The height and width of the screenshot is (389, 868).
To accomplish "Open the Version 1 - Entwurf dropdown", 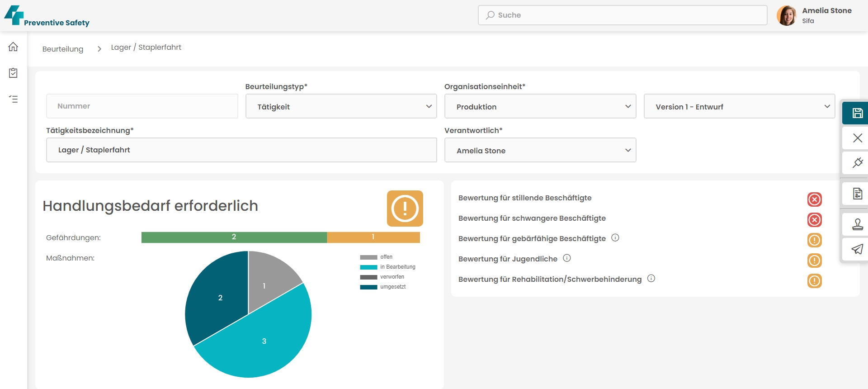I will [x=739, y=106].
